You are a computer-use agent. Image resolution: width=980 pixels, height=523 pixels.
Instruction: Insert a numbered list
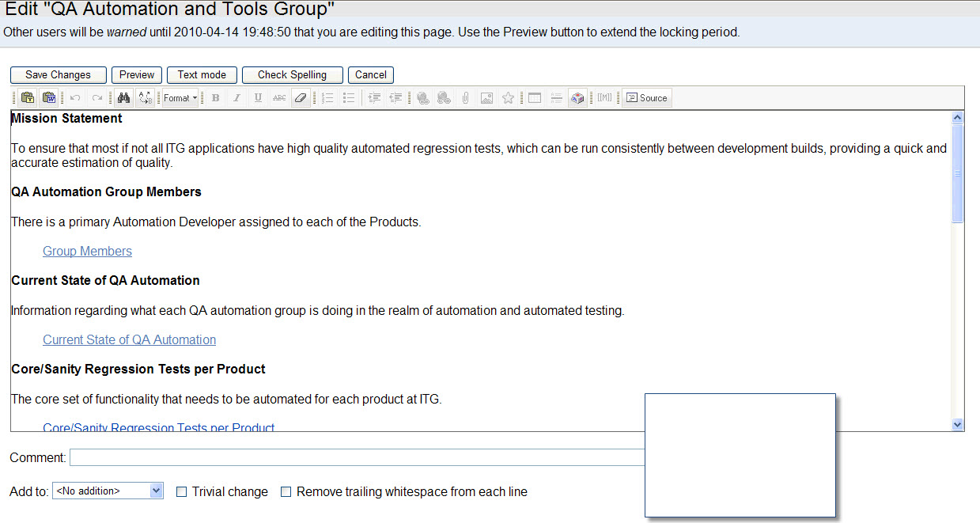(x=327, y=98)
